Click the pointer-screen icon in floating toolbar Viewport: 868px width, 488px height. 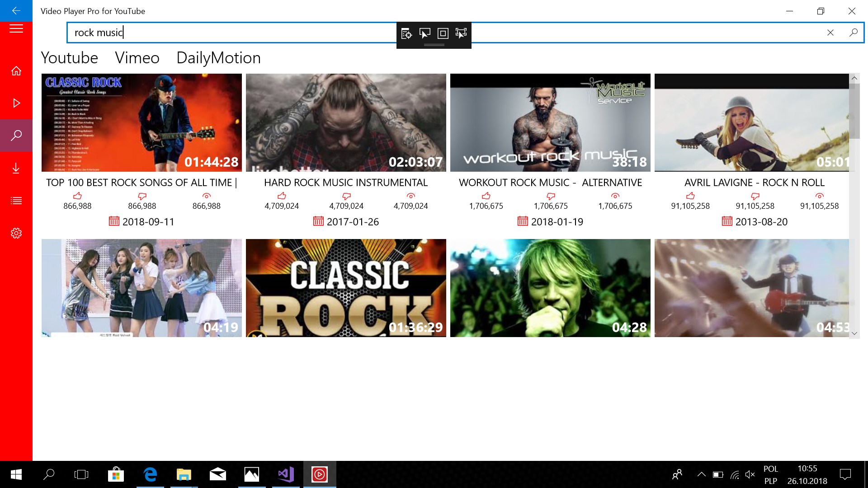pos(425,33)
